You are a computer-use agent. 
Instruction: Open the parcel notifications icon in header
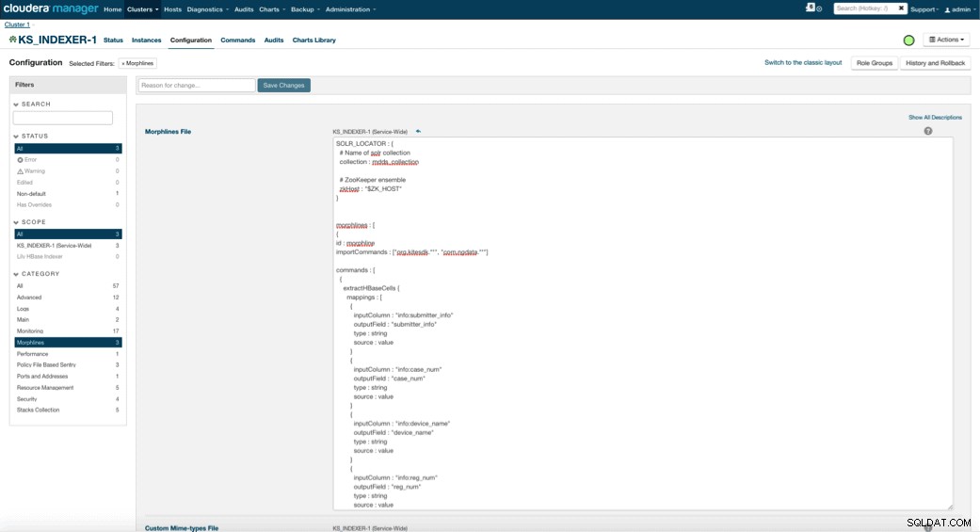point(810,8)
